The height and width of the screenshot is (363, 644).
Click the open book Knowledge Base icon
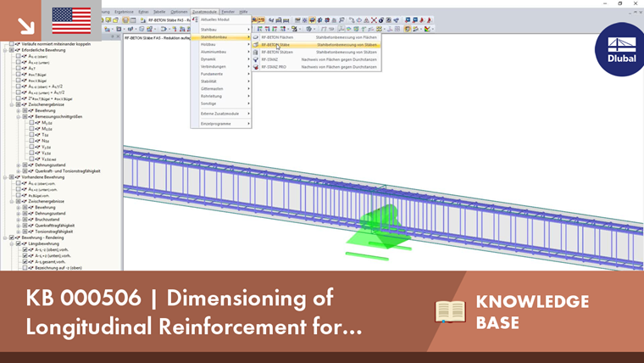[x=450, y=311]
